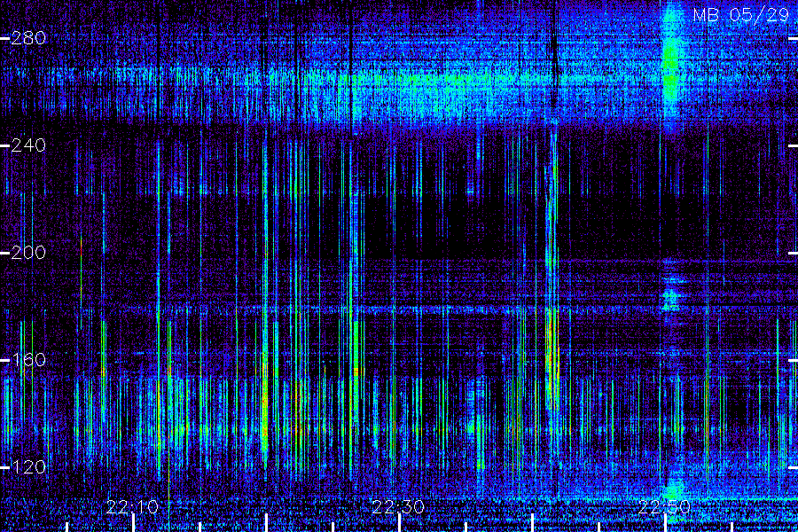The height and width of the screenshot is (532, 798).
Task: Click the 240 frequency axis label
Action: [28, 145]
